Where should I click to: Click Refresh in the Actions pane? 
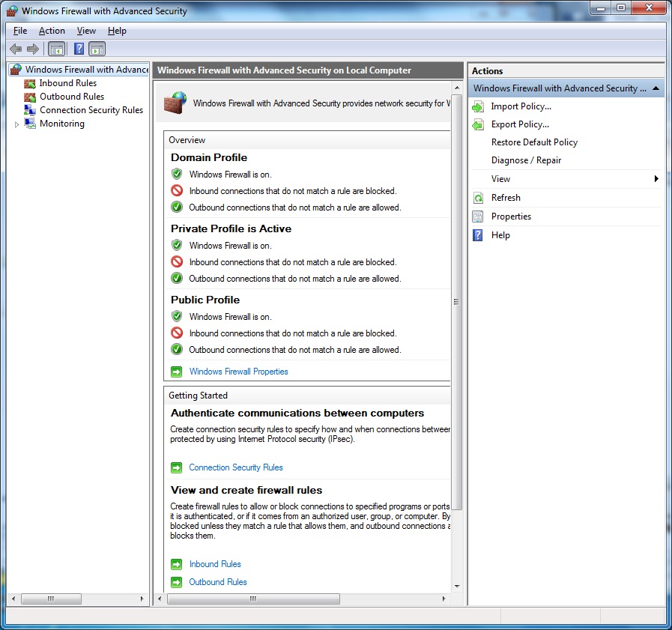[x=506, y=198]
